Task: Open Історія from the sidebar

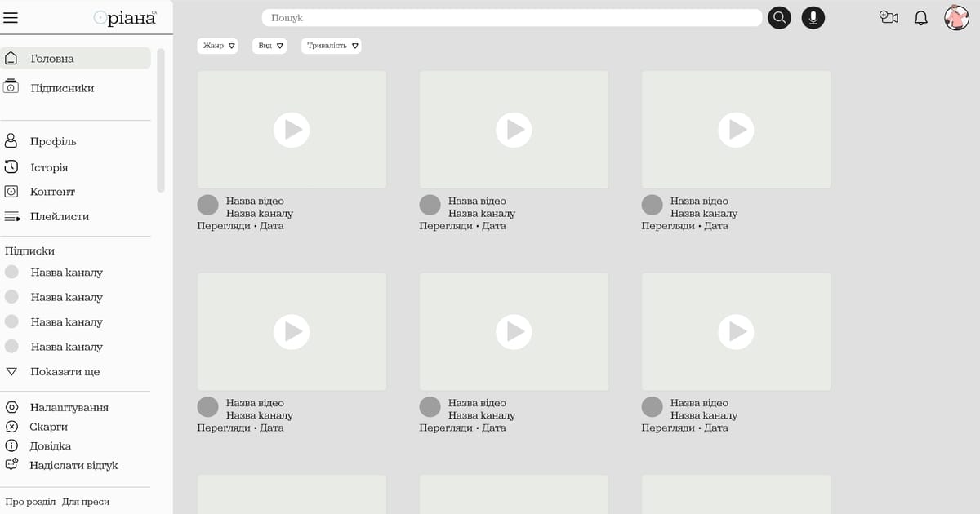Action: coord(49,167)
